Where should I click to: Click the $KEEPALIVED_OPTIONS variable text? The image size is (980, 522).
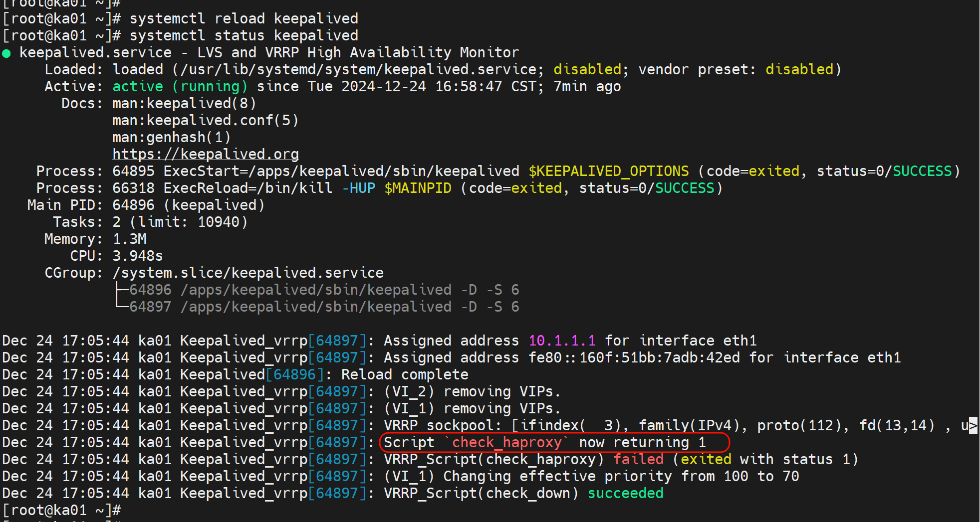608,171
